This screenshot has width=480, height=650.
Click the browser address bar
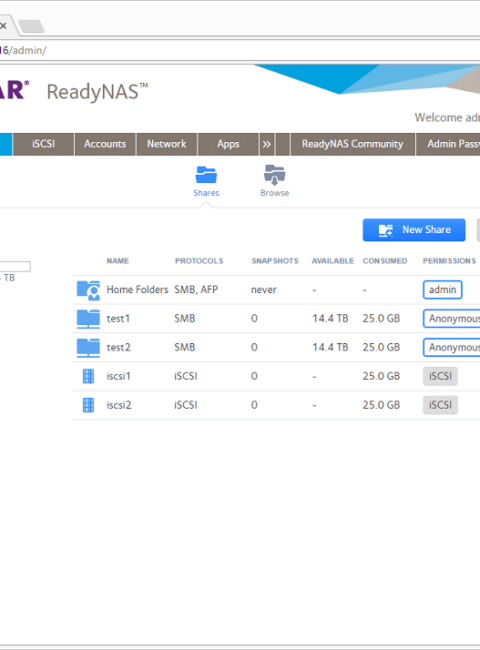coord(240,51)
